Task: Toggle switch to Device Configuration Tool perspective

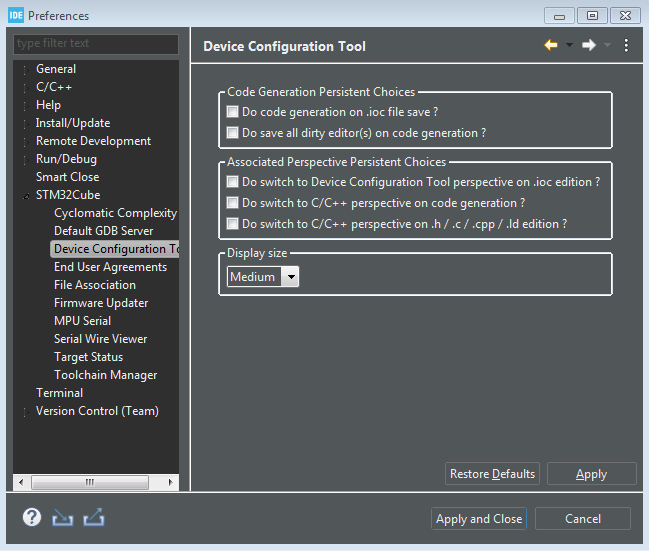Action: pos(233,182)
